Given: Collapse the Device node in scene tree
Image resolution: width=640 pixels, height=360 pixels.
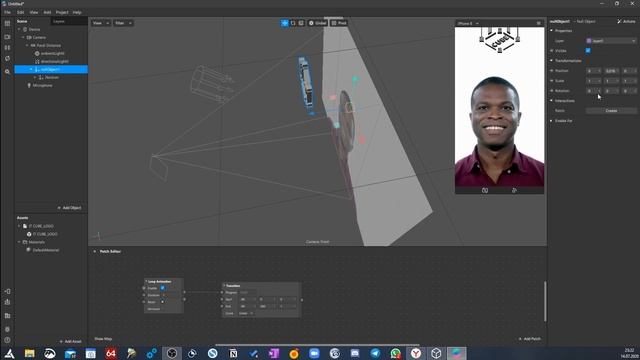Looking at the screenshot, I should [x=19, y=29].
